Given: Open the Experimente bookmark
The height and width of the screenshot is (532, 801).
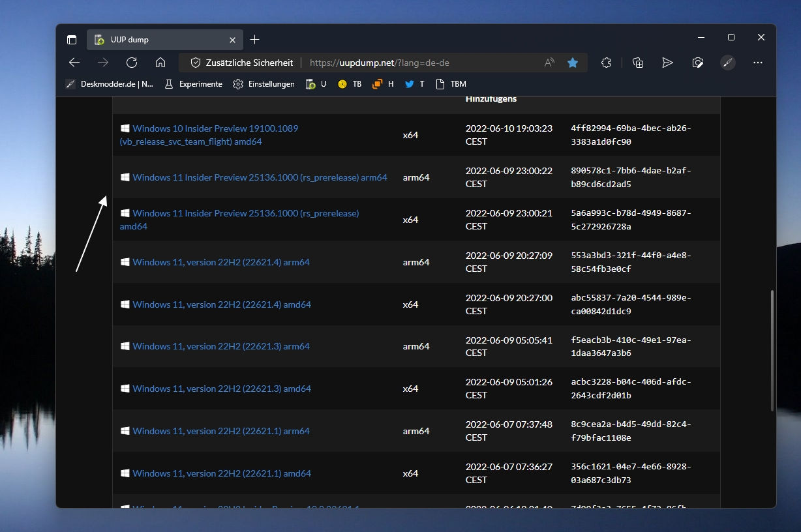Looking at the screenshot, I should 193,84.
